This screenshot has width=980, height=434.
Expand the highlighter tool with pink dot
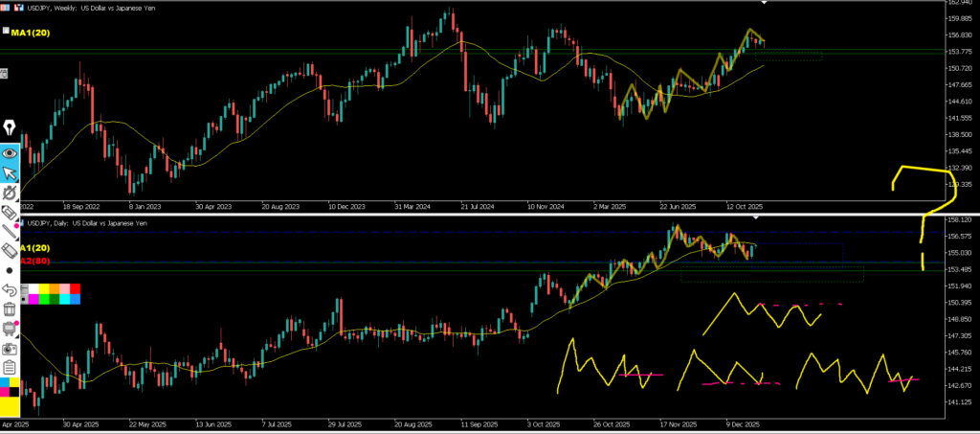[11, 212]
